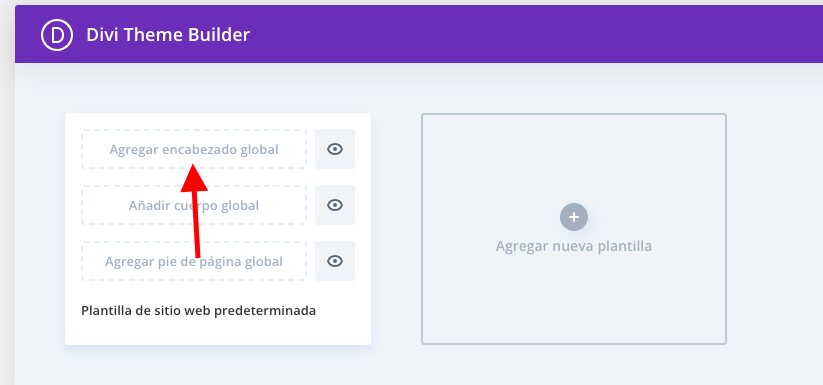This screenshot has height=385, width=823.
Task: Click Agregar pie de página global box
Action: 194,261
